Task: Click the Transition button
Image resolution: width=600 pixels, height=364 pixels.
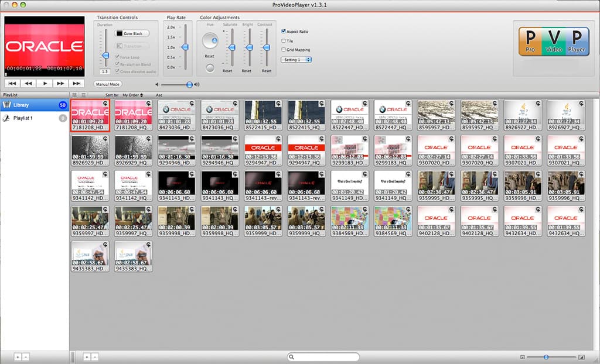Action: tap(132, 46)
